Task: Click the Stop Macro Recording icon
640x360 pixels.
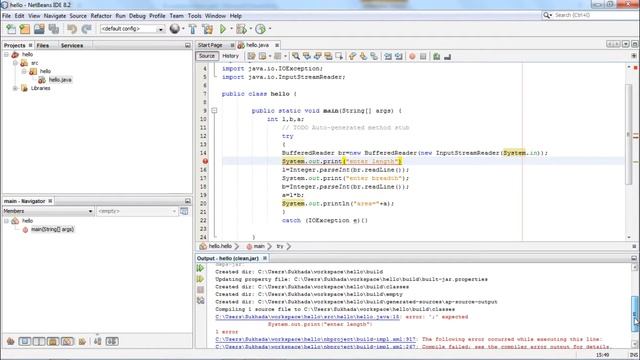Action: point(423,56)
